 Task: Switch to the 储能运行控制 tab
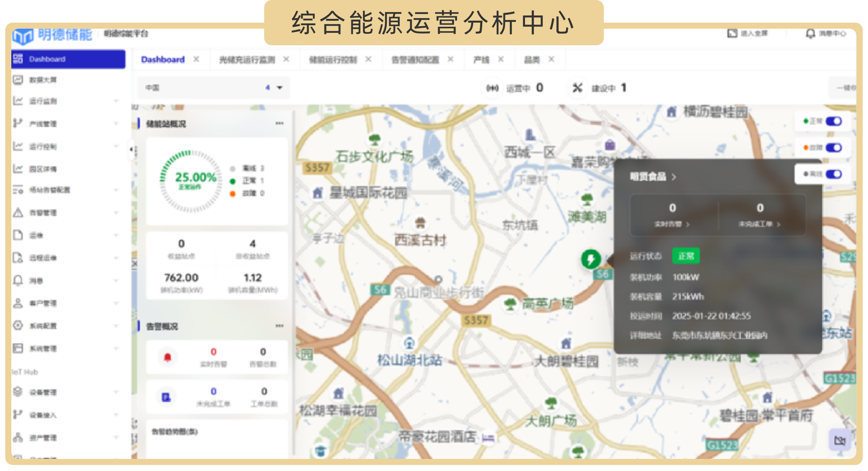[x=333, y=59]
